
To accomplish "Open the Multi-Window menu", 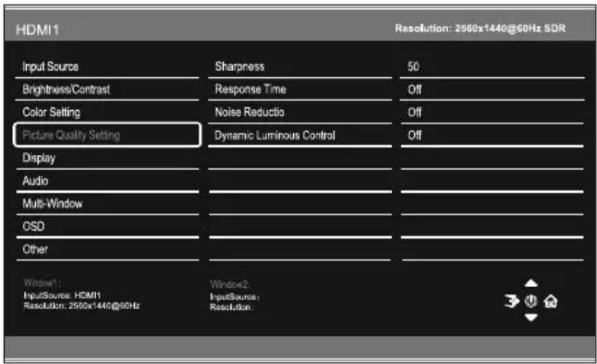I will point(107,204).
